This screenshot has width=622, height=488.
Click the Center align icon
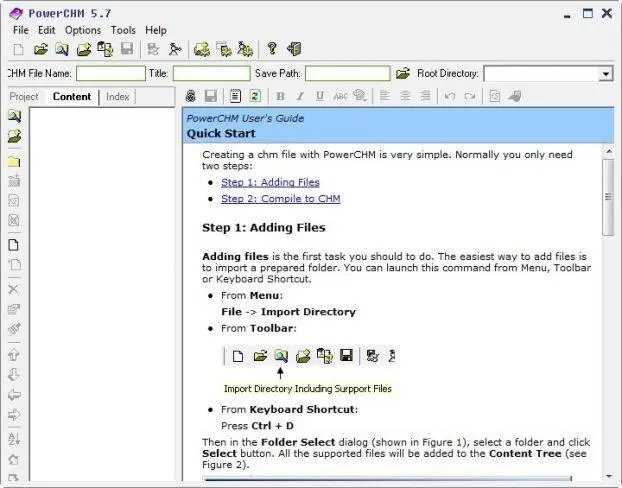pyautogui.click(x=405, y=96)
